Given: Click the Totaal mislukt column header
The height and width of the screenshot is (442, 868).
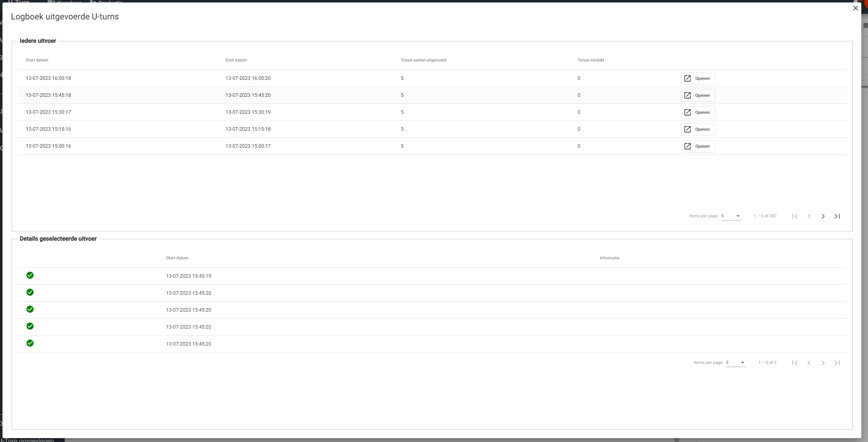Looking at the screenshot, I should [590, 60].
